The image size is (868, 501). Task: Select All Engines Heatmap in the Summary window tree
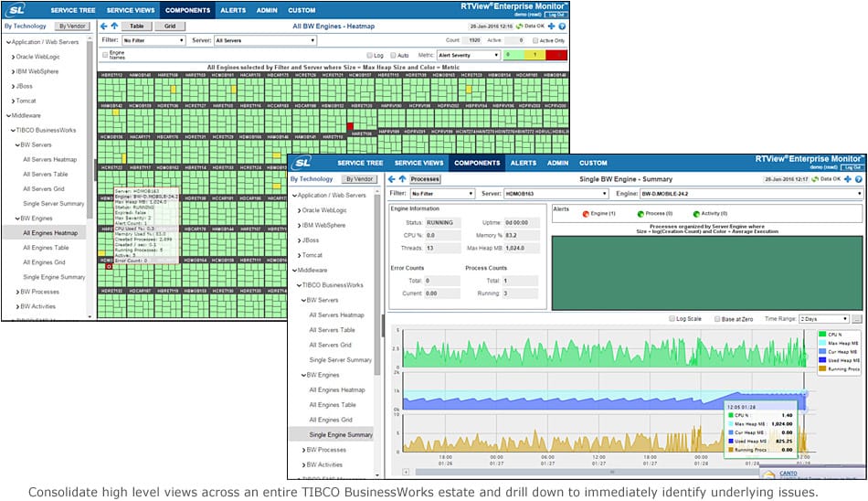[336, 389]
